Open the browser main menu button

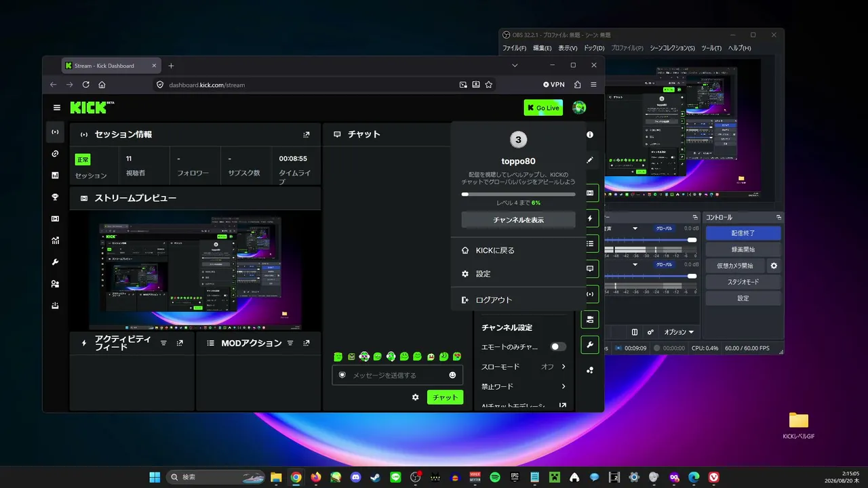click(x=593, y=85)
